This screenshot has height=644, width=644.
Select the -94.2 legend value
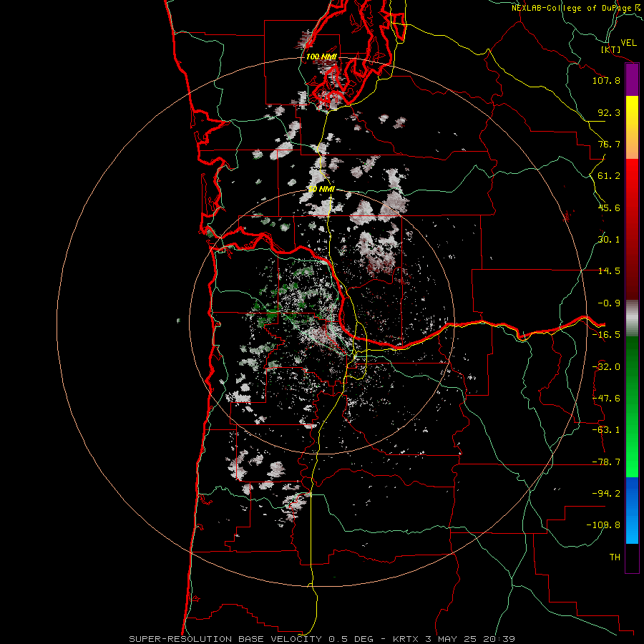pos(606,493)
